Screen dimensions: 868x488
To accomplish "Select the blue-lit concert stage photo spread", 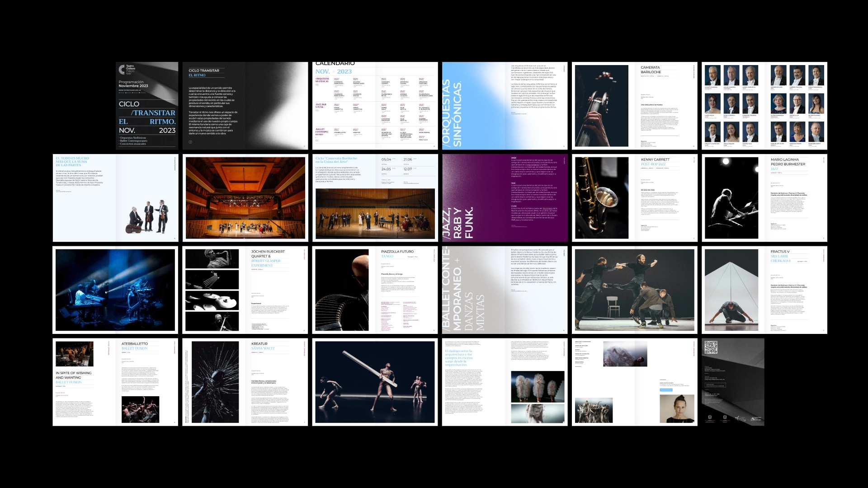I will [115, 290].
